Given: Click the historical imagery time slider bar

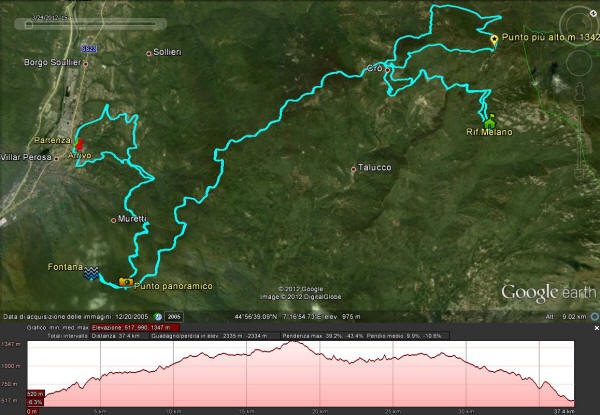Looking at the screenshot, I should coord(91,24).
